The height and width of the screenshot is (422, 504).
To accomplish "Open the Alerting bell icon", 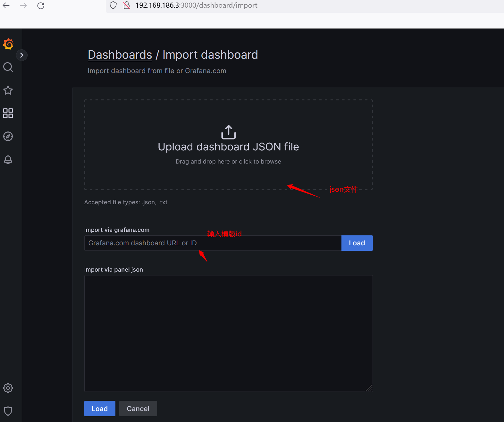I will [8, 159].
